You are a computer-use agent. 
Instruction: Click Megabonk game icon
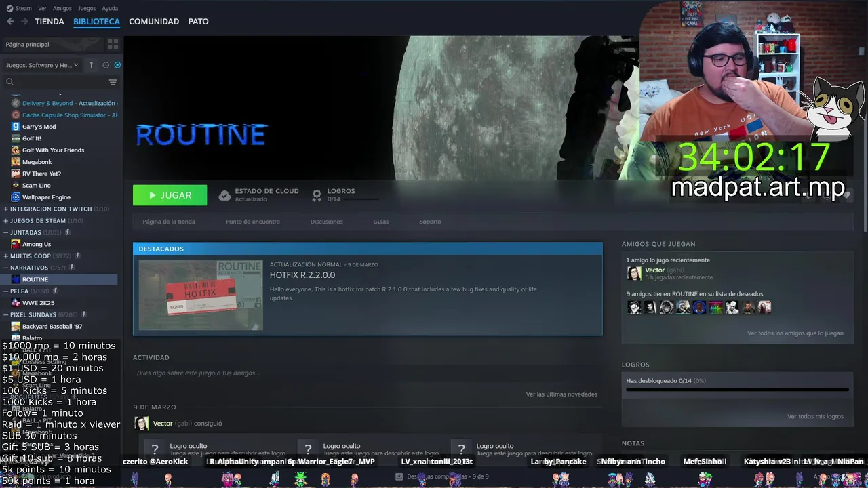pyautogui.click(x=16, y=162)
